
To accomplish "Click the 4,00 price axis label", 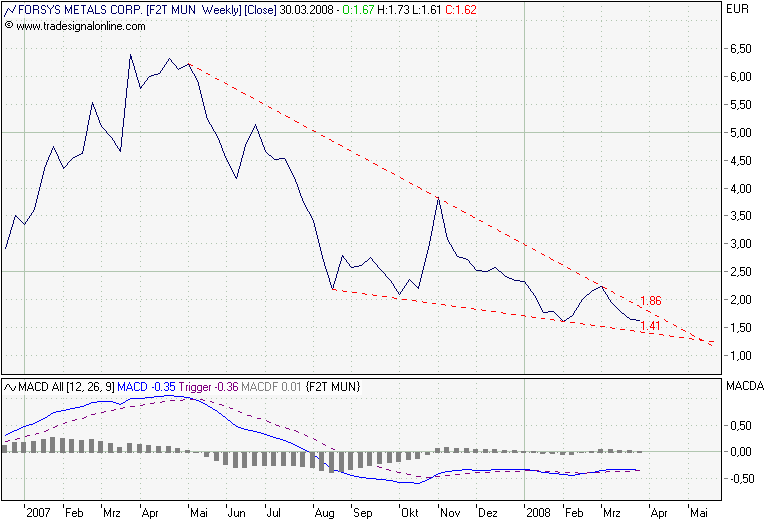I will point(741,188).
